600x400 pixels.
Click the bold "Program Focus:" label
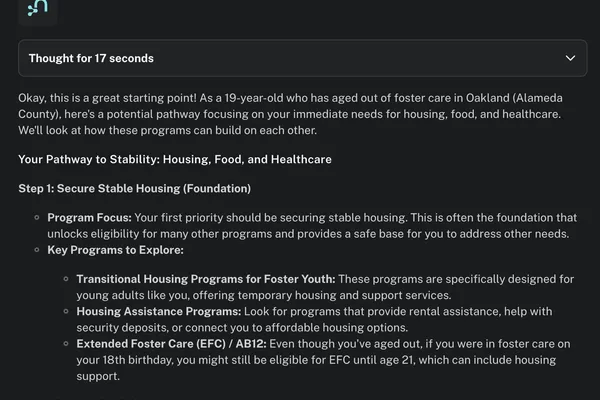(x=89, y=217)
